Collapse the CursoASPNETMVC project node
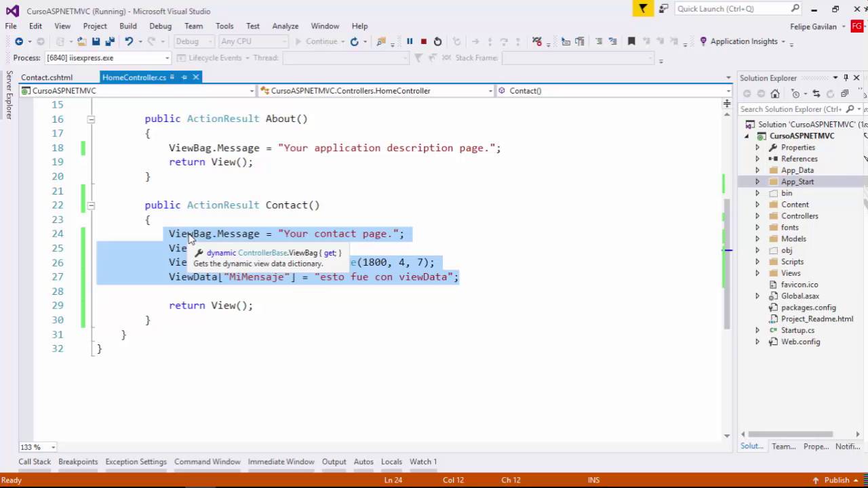 [x=747, y=136]
